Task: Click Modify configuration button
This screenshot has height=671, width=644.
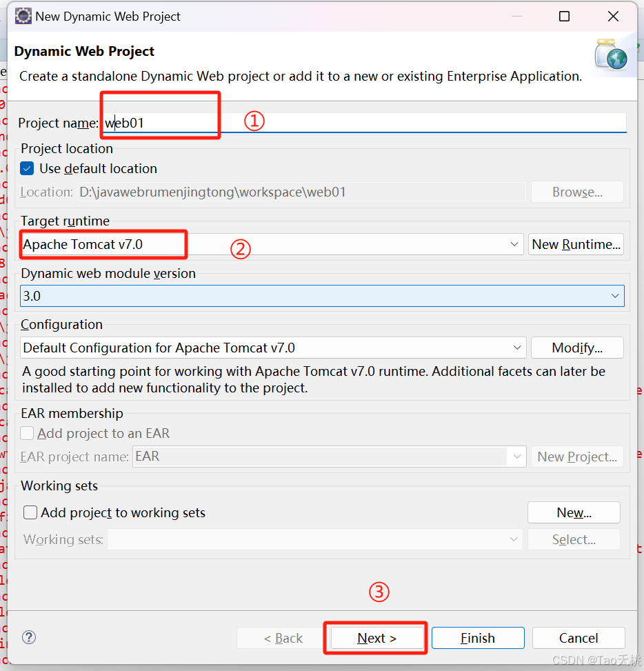Action: 577,348
